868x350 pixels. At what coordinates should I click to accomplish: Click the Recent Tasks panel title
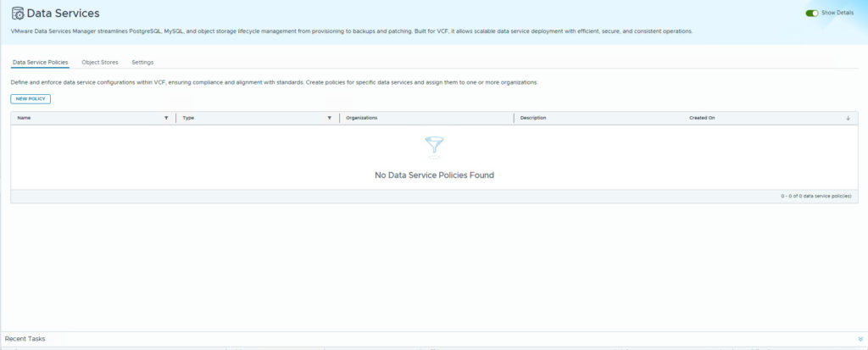pos(25,338)
